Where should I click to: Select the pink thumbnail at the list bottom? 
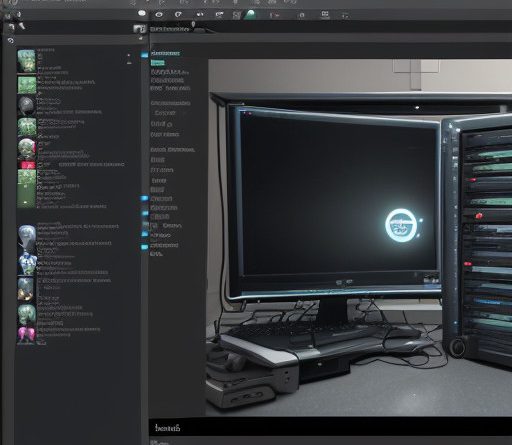point(26,335)
